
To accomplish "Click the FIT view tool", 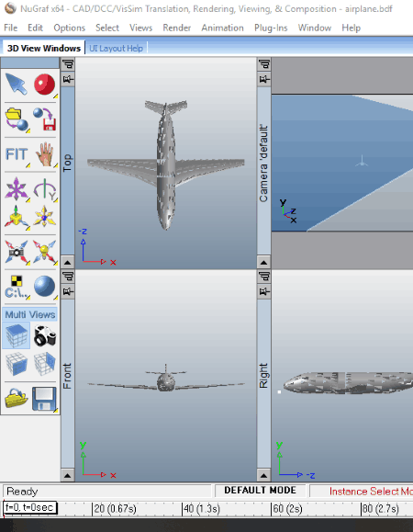I will [x=17, y=154].
